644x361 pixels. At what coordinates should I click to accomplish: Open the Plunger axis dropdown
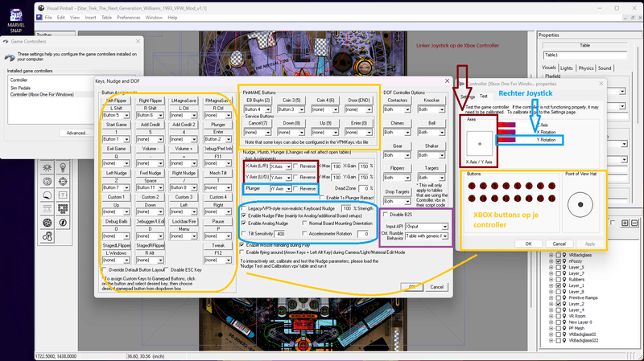[280, 189]
